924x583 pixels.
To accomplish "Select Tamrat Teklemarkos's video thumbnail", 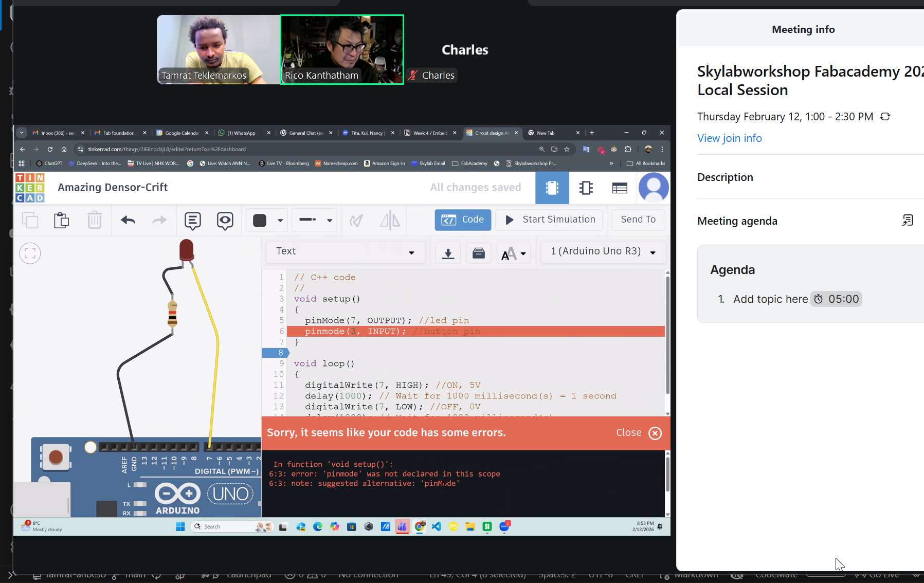I will 219,49.
